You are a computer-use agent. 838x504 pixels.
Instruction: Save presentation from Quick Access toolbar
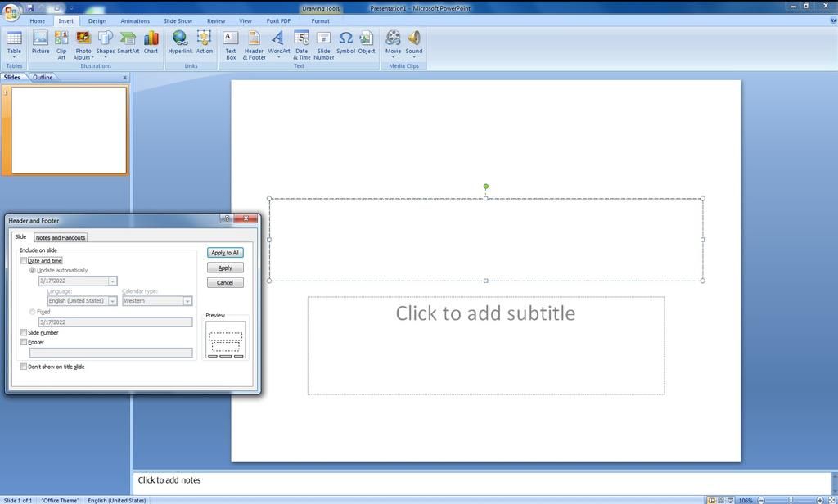30,8
